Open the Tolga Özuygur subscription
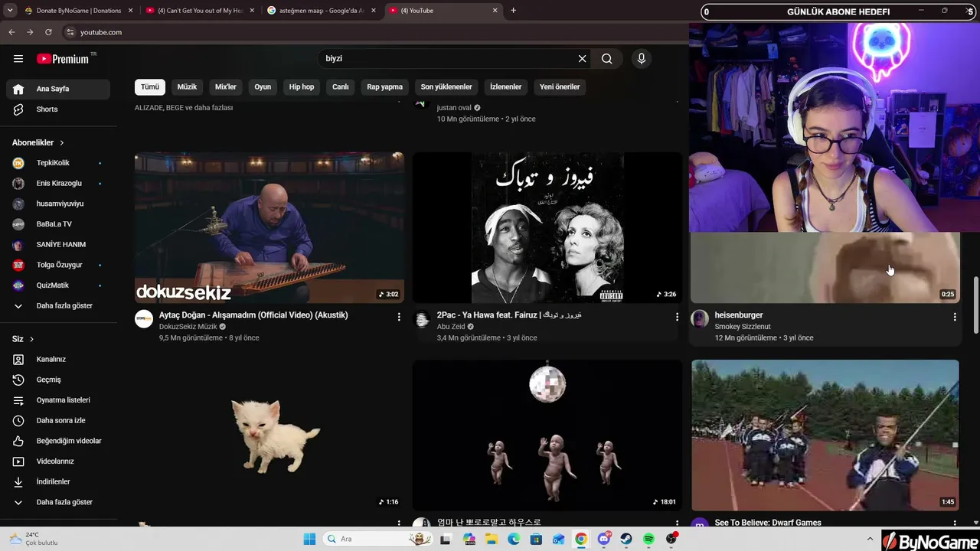The height and width of the screenshot is (551, 980). tap(58, 265)
